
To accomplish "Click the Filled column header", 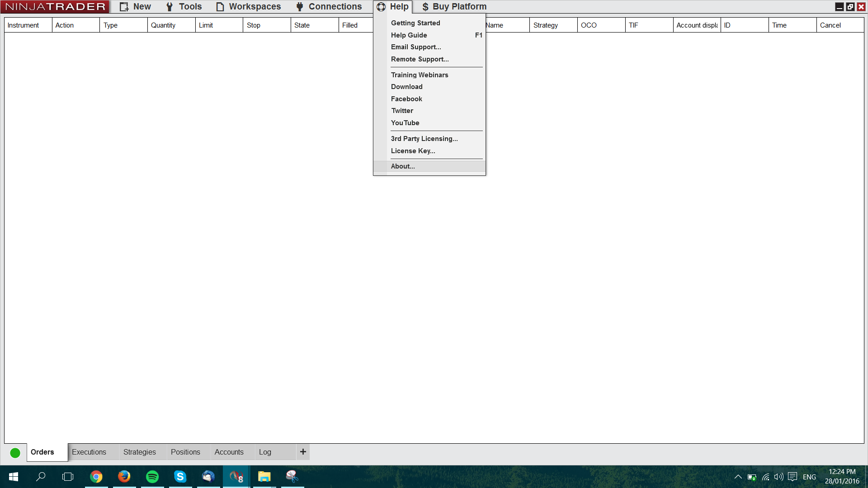I will (x=356, y=25).
